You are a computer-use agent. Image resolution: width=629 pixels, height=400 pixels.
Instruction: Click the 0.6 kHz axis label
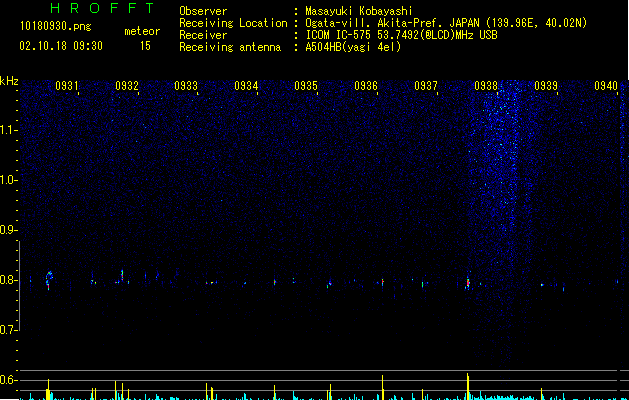click(9, 380)
